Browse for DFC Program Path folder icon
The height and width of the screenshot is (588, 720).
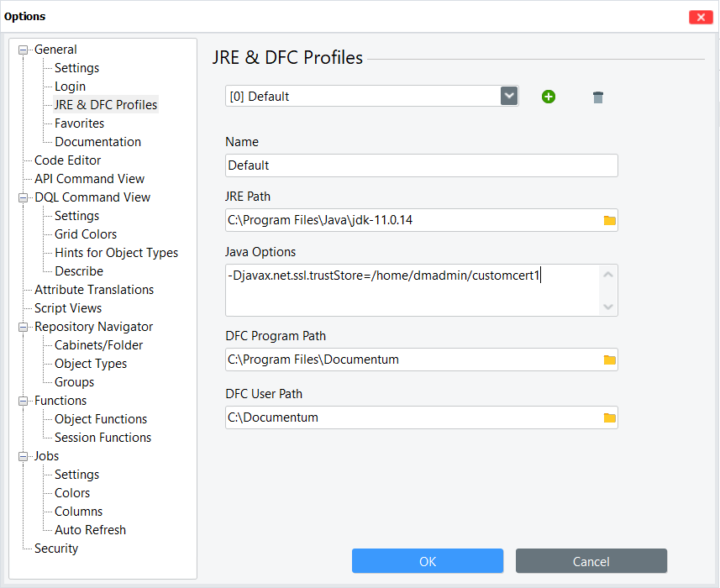click(610, 360)
